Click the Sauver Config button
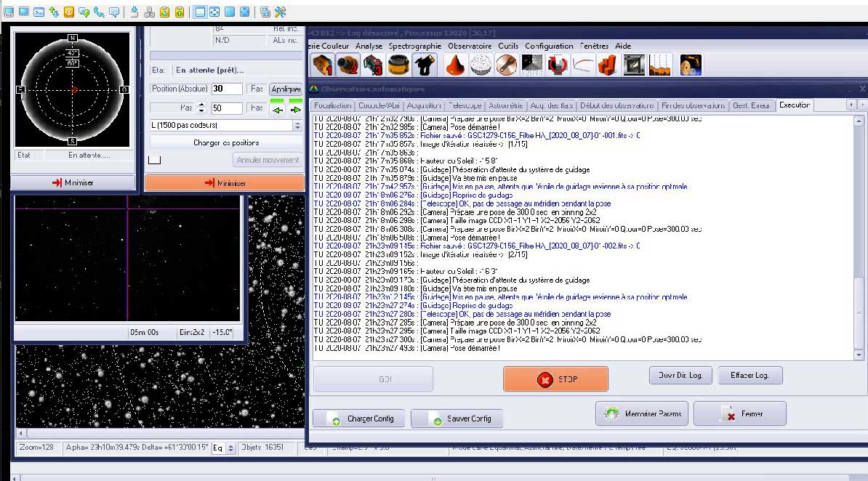The width and height of the screenshot is (868, 481). (x=456, y=419)
